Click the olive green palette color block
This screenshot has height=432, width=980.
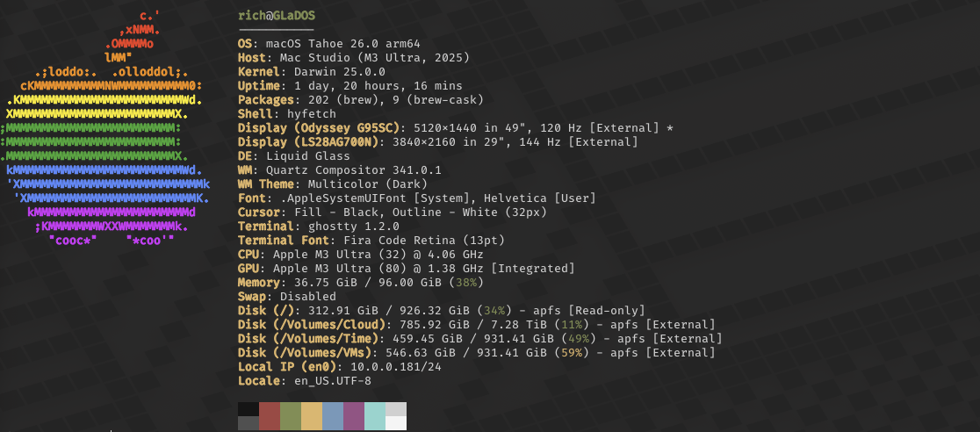pos(291,415)
